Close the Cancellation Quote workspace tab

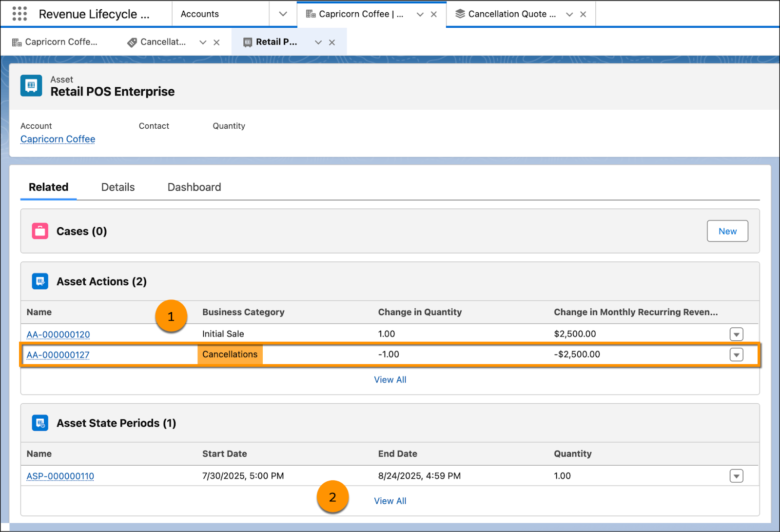583,14
